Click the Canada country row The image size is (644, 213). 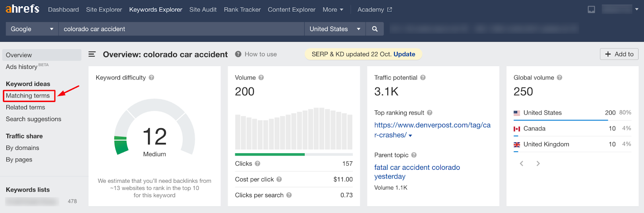click(x=572, y=128)
